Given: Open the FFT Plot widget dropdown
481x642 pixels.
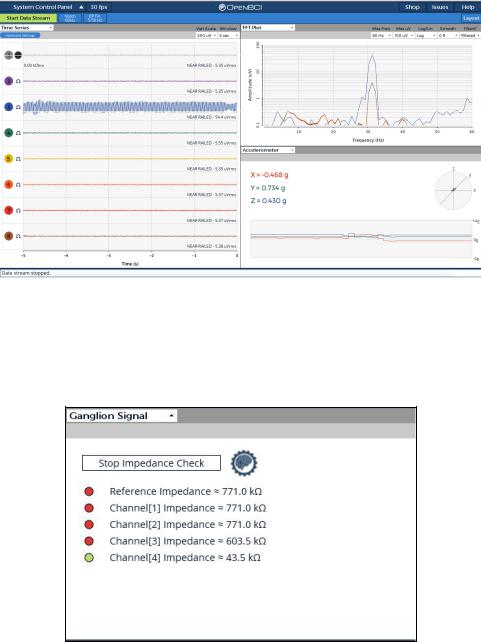Looking at the screenshot, I should coord(268,27).
